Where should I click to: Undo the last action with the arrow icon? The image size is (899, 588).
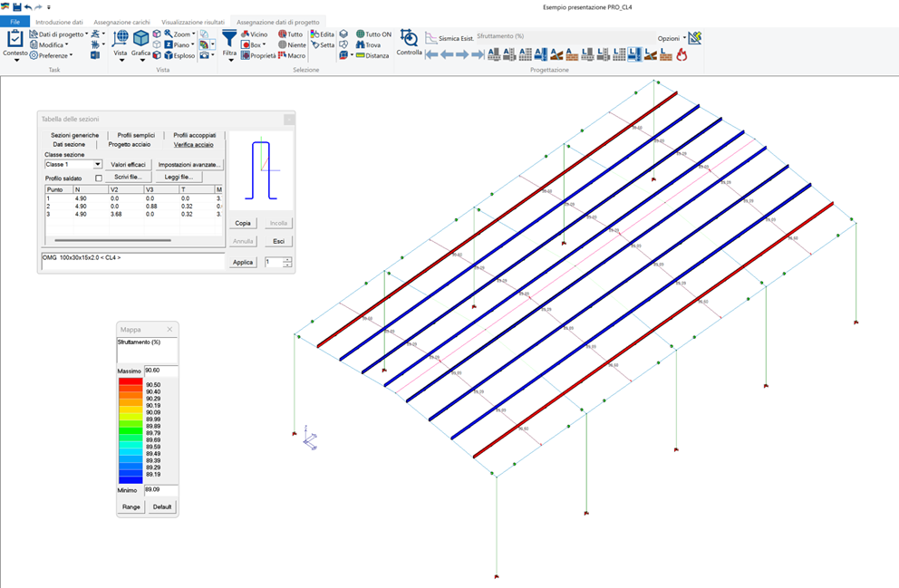coord(28,7)
